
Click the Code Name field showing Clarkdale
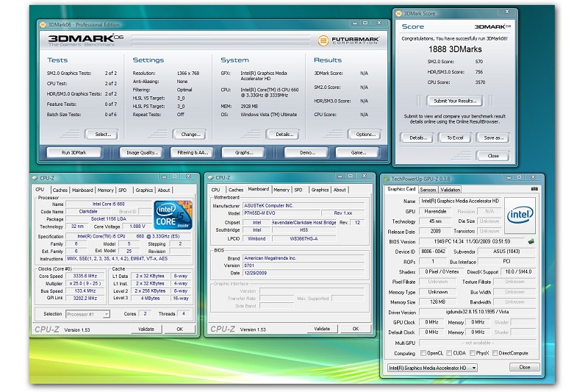pyautogui.click(x=88, y=212)
